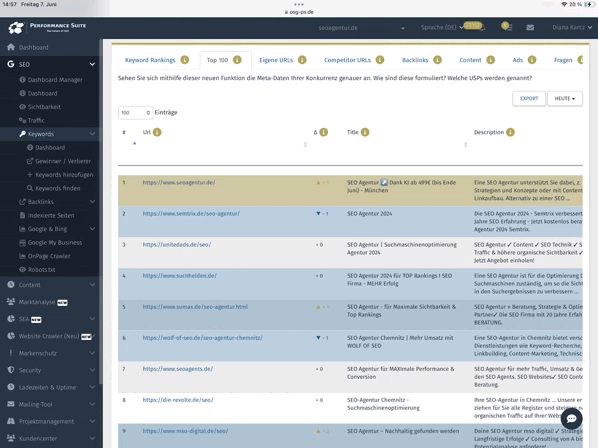The width and height of the screenshot is (598, 448).
Task: Sort table by rank number column arrow
Action: 134,143
